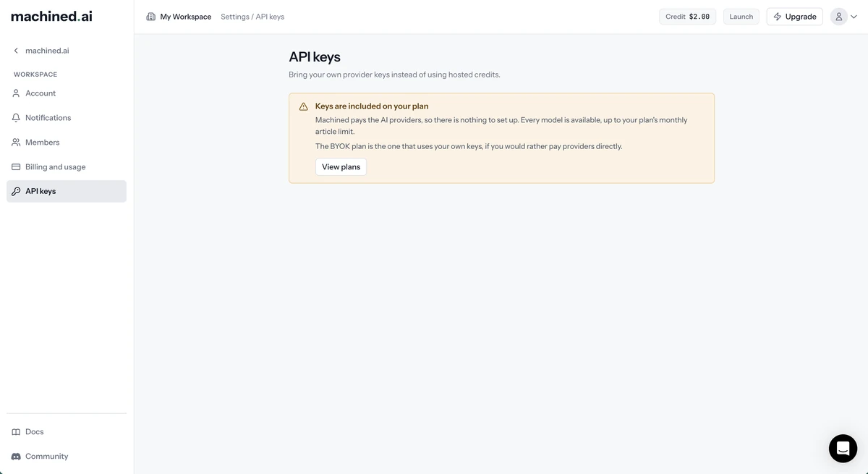
Task: Select API keys in sidebar
Action: (67, 191)
